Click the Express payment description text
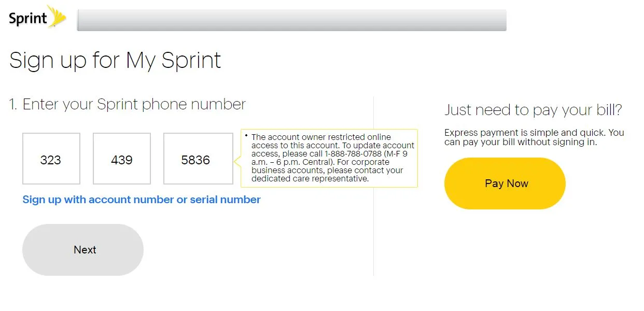 point(534,137)
